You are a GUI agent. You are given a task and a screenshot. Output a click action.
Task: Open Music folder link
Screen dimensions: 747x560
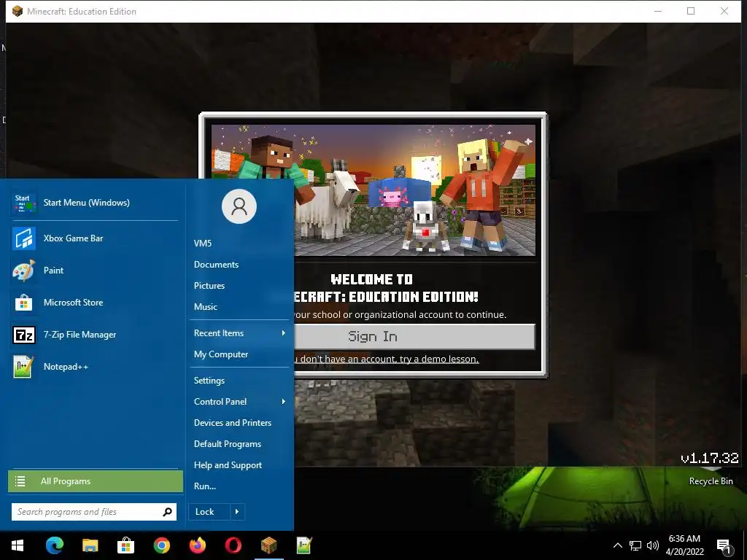tap(205, 307)
